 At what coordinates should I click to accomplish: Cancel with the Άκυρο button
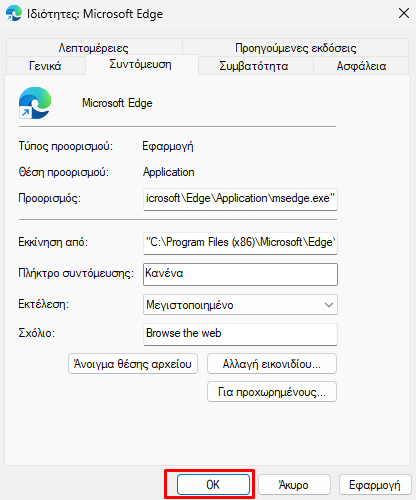(x=294, y=484)
